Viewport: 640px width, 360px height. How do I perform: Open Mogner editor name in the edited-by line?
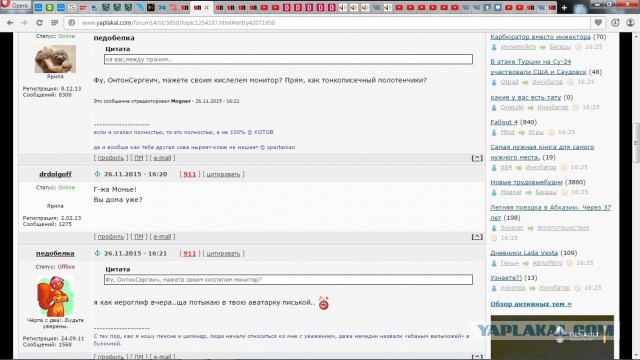click(180, 101)
